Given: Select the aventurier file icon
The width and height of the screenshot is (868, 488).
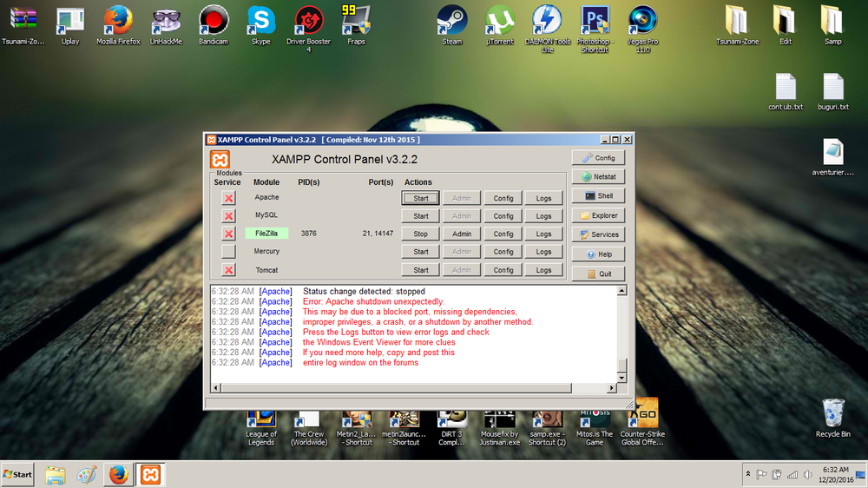Looking at the screenshot, I should tap(832, 157).
